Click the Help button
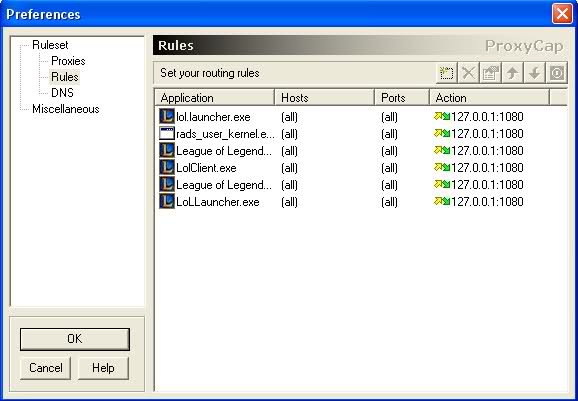Viewport: 578px width, 401px height. coord(103,368)
